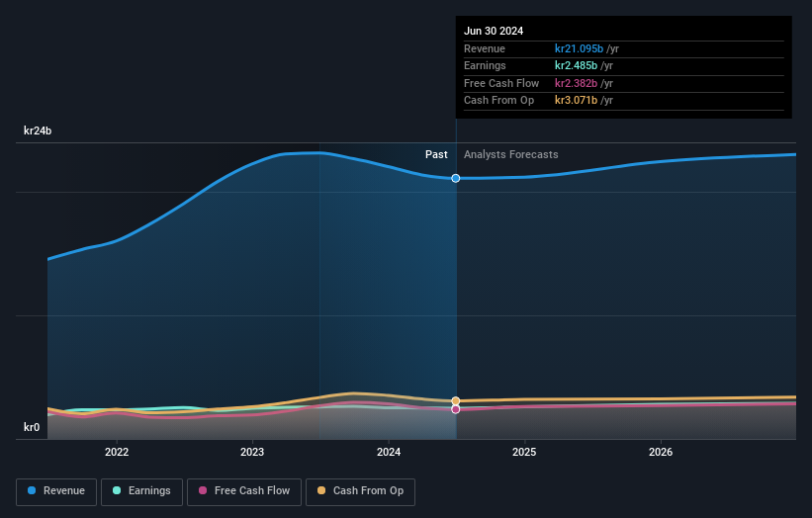Select the pink Free Cash Flow data point
This screenshot has width=812, height=518.
(x=456, y=409)
